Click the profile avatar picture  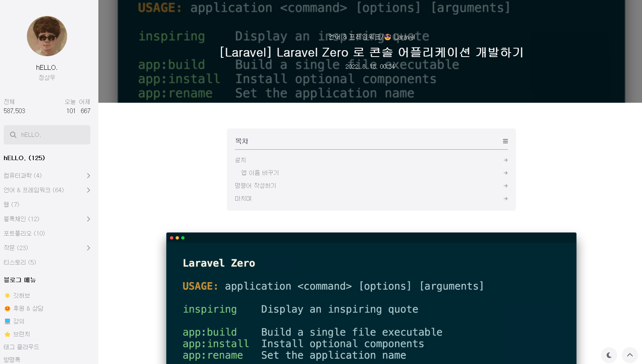[47, 36]
